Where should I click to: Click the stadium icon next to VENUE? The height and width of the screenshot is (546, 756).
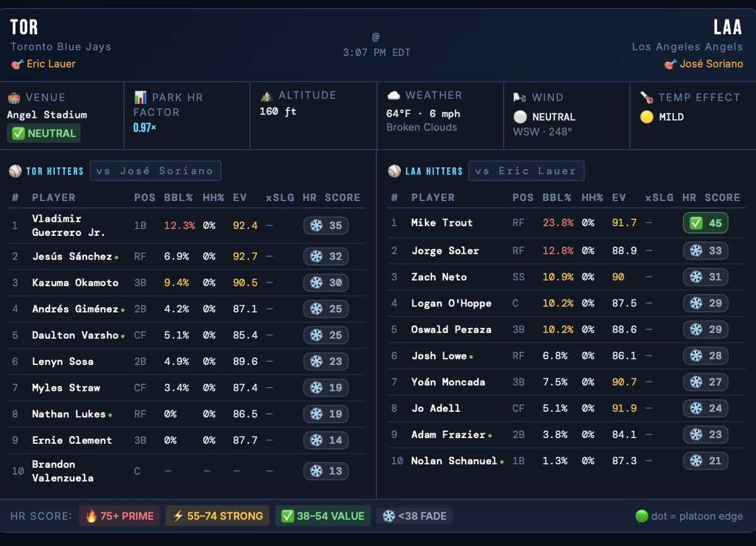[x=14, y=98]
